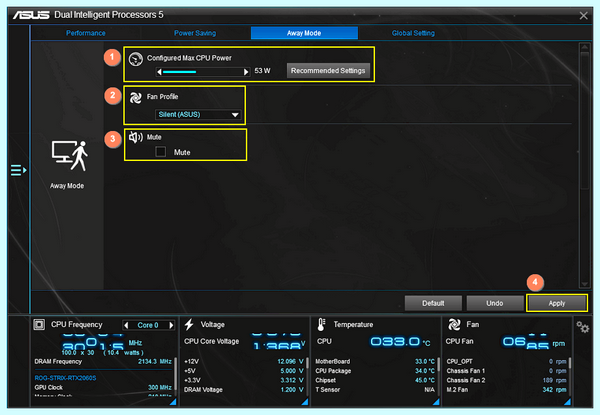Click the ROG-STRIX-RTX2060S GPU label
600x415 pixels.
click(x=65, y=378)
